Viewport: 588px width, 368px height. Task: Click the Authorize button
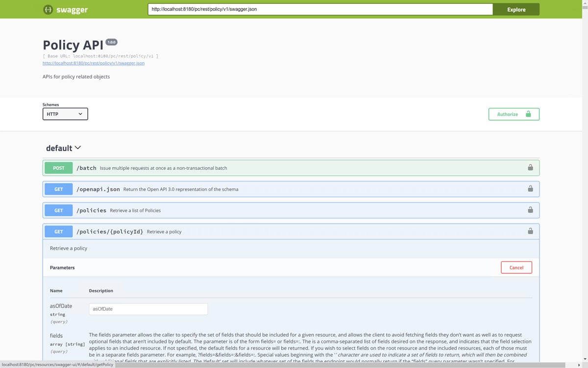pos(514,114)
